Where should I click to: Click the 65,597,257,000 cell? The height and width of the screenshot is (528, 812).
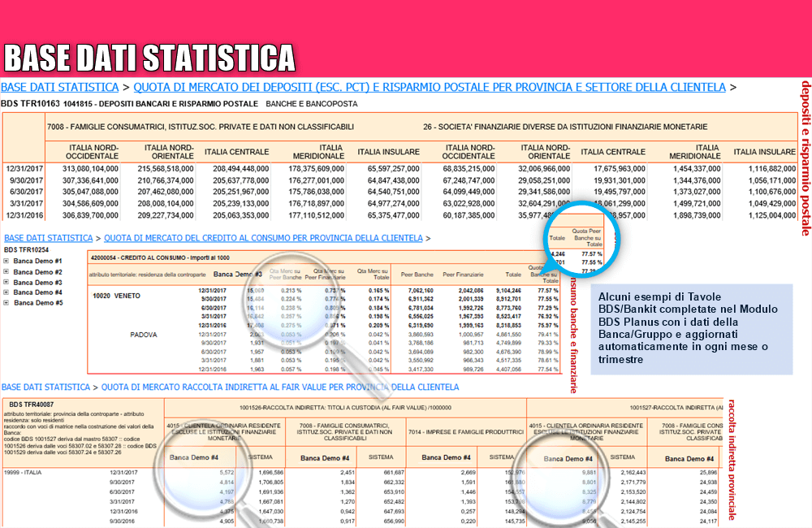394,168
